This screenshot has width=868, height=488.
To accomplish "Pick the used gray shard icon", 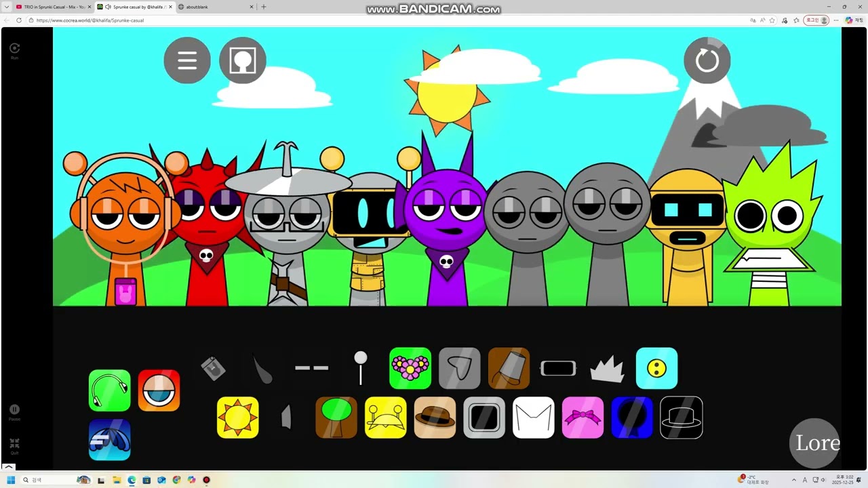I will pos(286,418).
